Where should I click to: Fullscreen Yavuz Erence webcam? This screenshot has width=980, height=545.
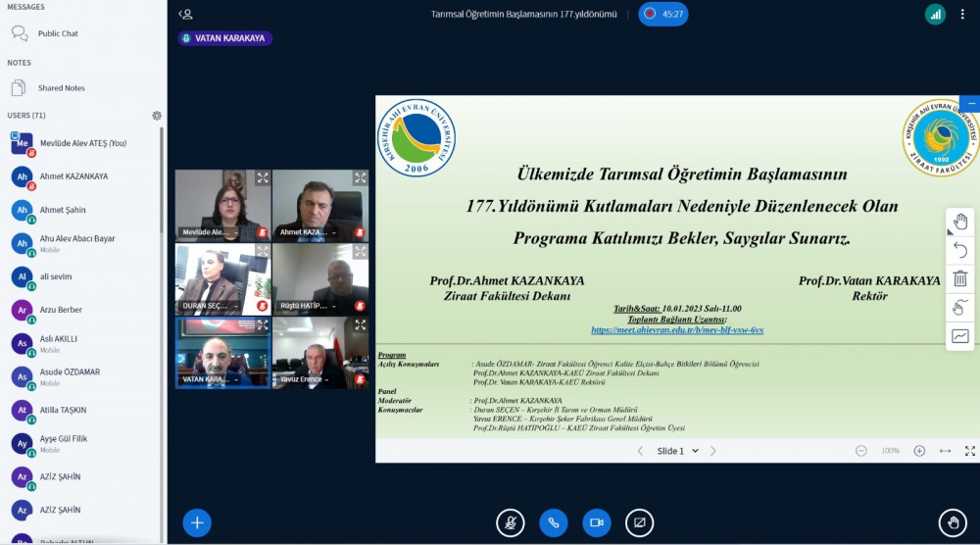coord(361,325)
